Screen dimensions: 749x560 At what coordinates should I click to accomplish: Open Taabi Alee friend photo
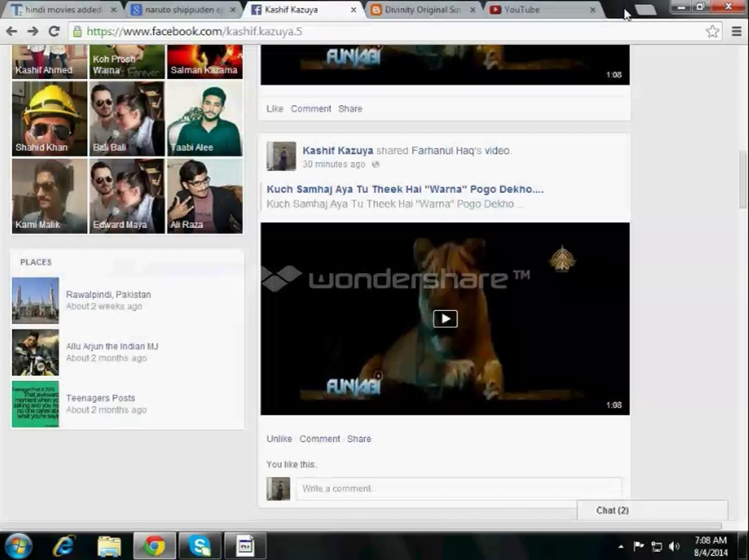205,119
